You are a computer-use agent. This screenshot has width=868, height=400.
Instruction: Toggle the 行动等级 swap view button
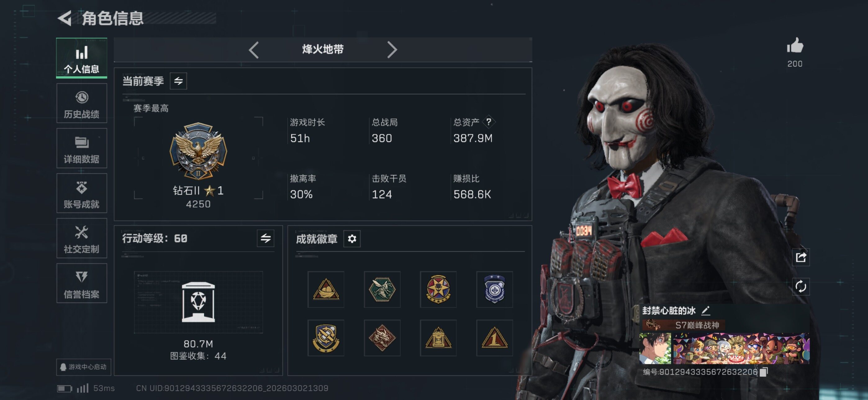[x=265, y=238]
